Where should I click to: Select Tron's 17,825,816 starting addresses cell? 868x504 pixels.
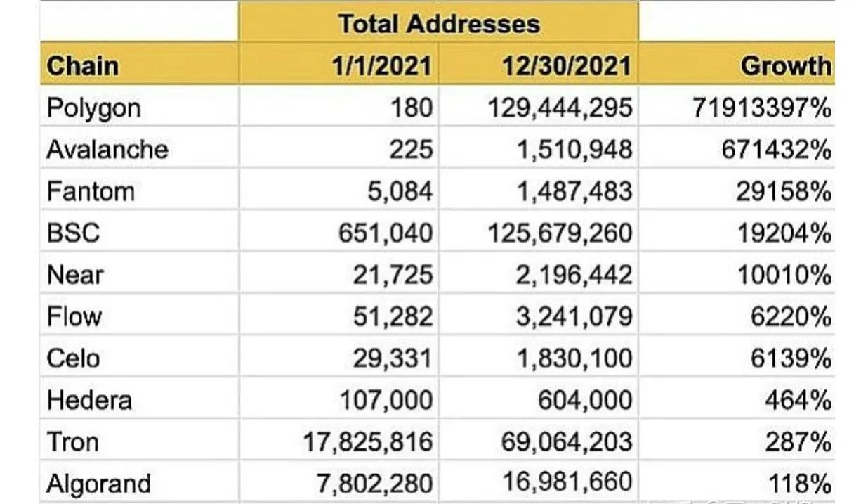point(369,442)
